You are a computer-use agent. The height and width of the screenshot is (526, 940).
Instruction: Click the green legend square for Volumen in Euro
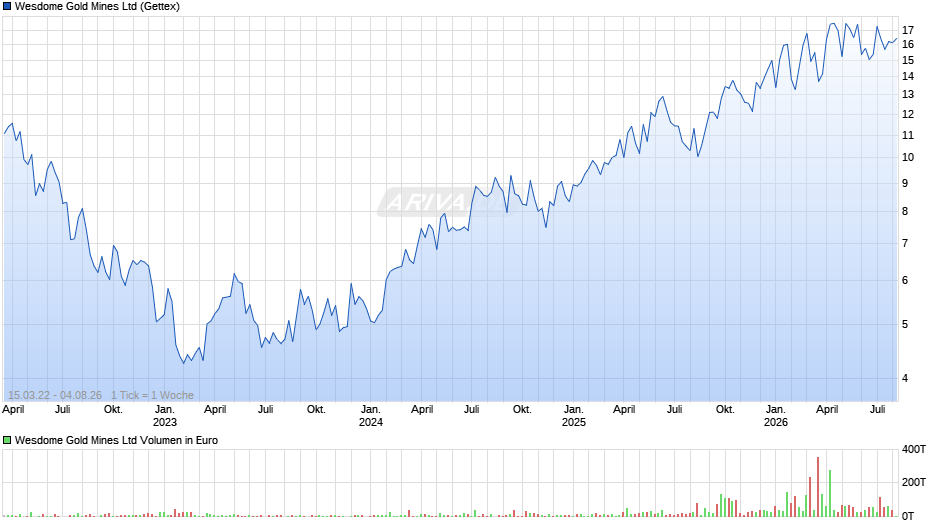(7, 440)
